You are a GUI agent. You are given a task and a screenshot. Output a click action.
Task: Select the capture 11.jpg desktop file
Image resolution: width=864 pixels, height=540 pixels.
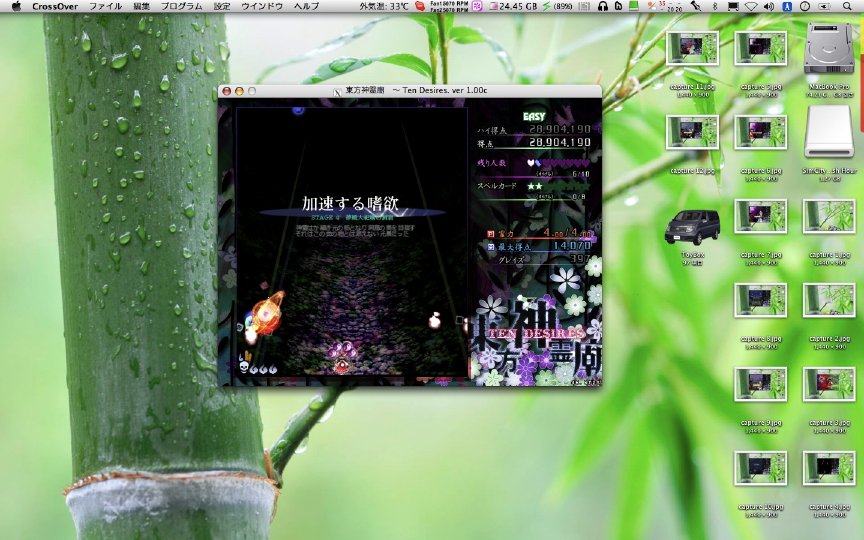click(692, 48)
